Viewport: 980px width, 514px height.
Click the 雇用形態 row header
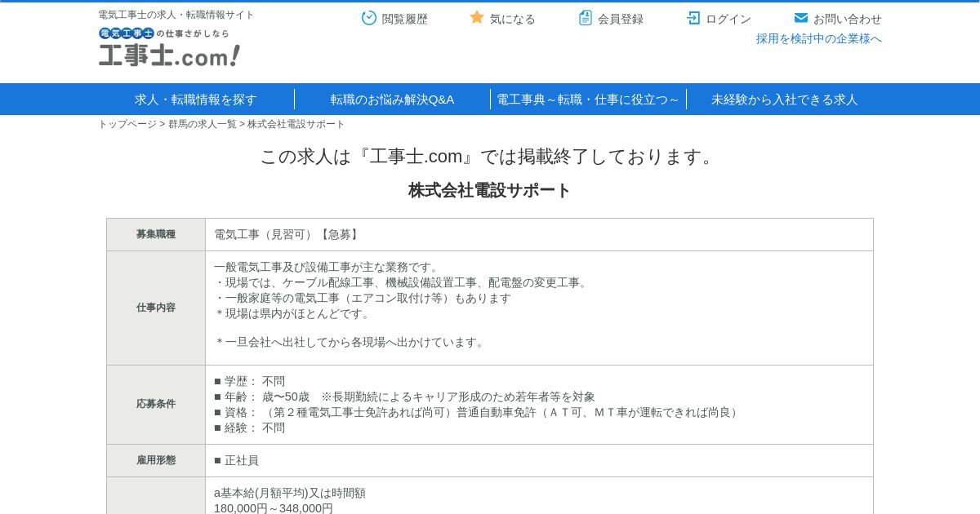[x=156, y=460]
